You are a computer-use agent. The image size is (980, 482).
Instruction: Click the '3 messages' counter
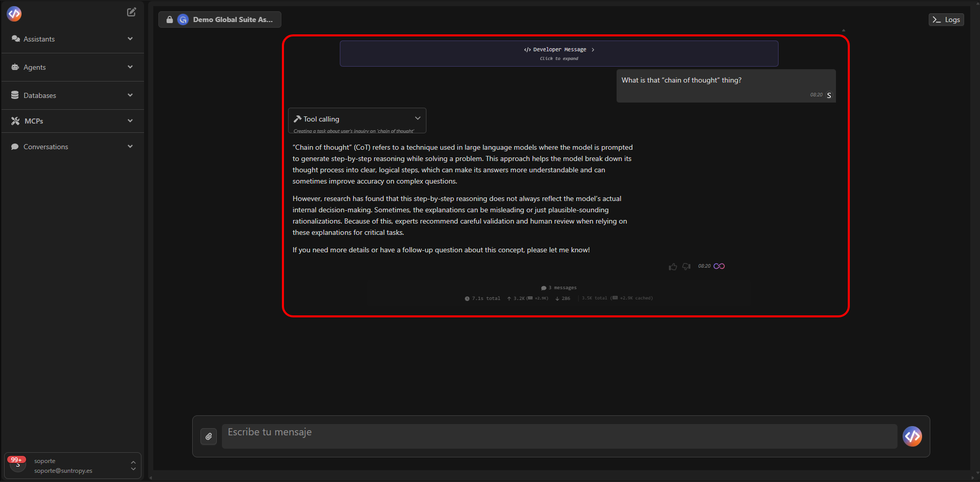pyautogui.click(x=562, y=288)
